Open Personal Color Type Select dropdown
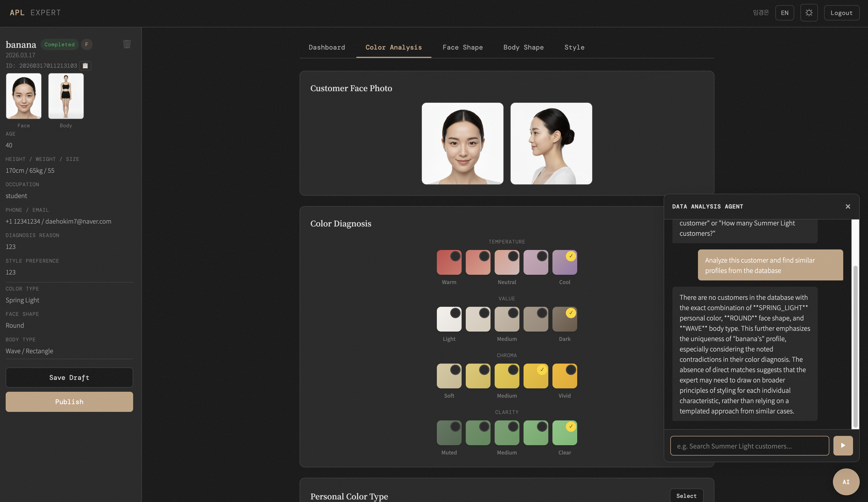Screen dimensions: 868x502 (686, 496)
